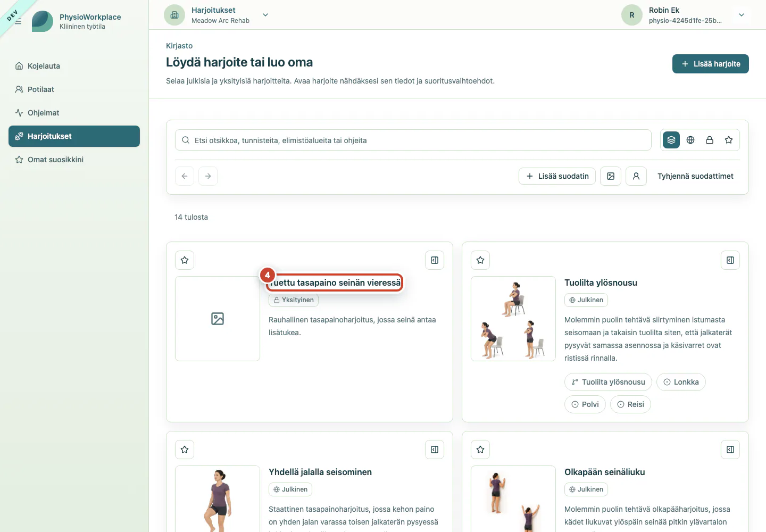Screen dimensions: 766x532
Task: Click the Robin Ek avatar
Action: click(x=632, y=15)
